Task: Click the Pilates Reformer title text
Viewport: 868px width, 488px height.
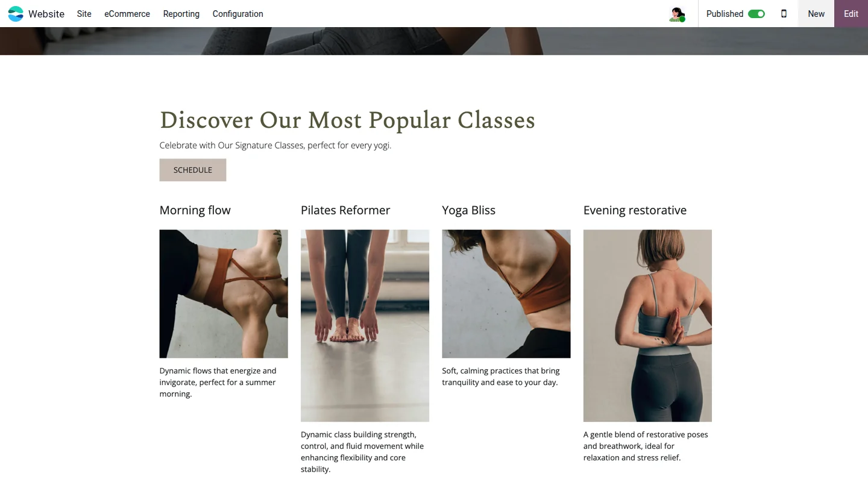Action: click(x=345, y=210)
